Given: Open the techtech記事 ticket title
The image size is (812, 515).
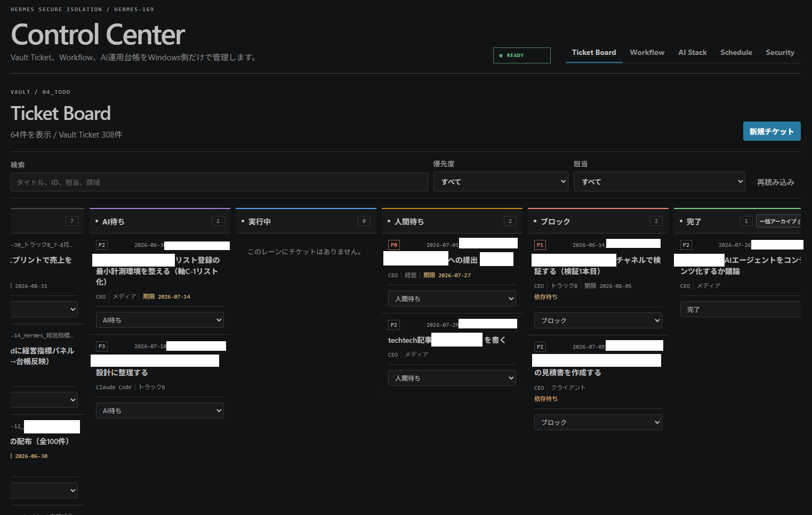Looking at the screenshot, I should (447, 340).
